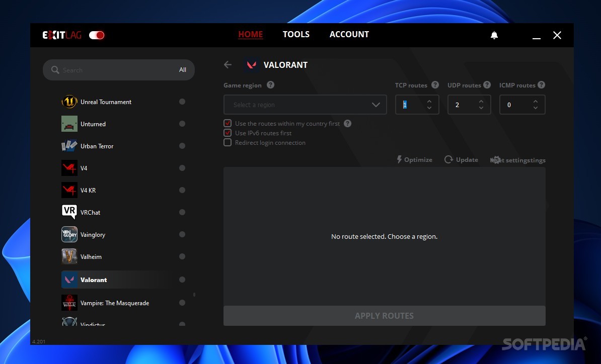
Task: Open notifications bell
Action: point(494,35)
